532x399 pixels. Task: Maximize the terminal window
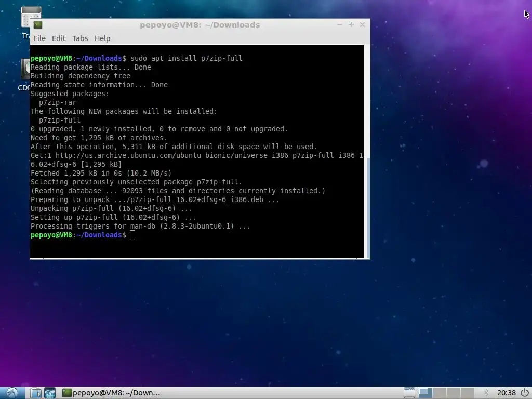point(351,24)
